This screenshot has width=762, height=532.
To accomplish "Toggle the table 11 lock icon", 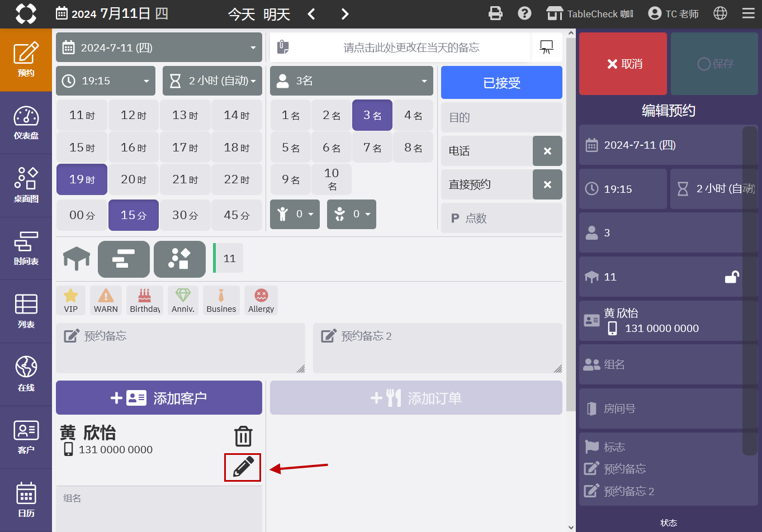I will coord(732,277).
